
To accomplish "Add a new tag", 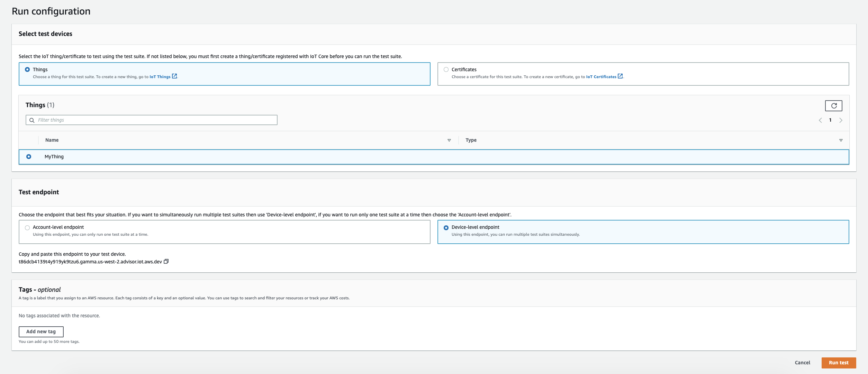I will (41, 331).
